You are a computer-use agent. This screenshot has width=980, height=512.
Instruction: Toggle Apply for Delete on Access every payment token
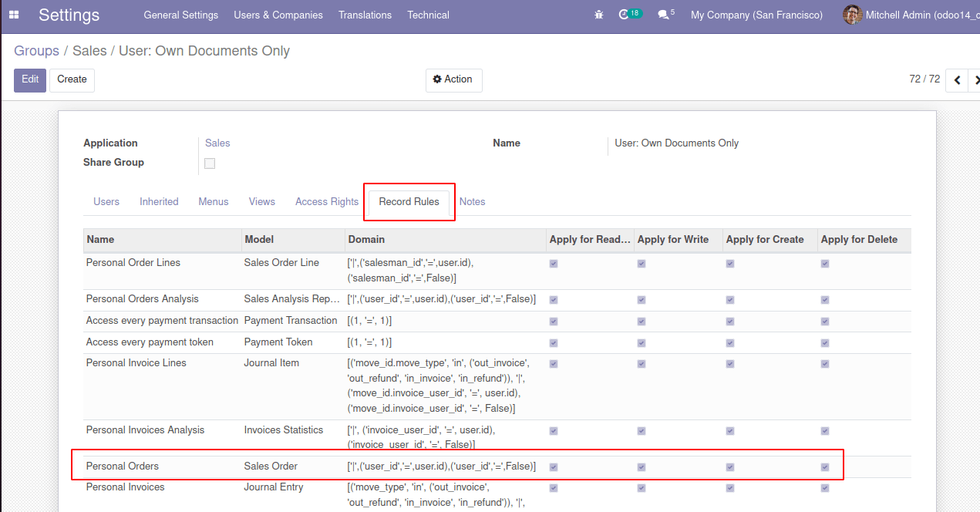[x=825, y=343]
